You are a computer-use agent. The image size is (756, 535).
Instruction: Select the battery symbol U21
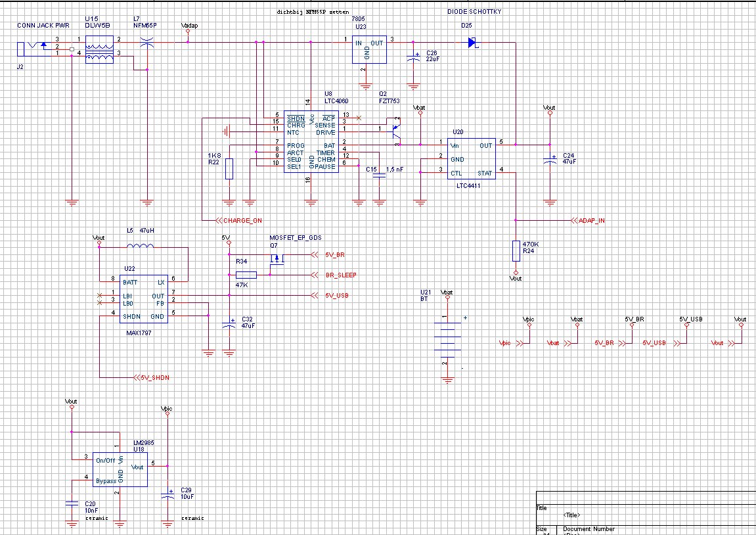(x=447, y=340)
